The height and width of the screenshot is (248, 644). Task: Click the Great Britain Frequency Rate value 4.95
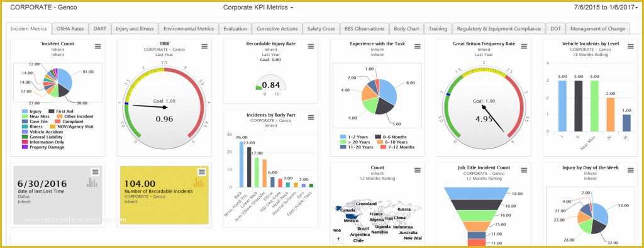(x=484, y=119)
